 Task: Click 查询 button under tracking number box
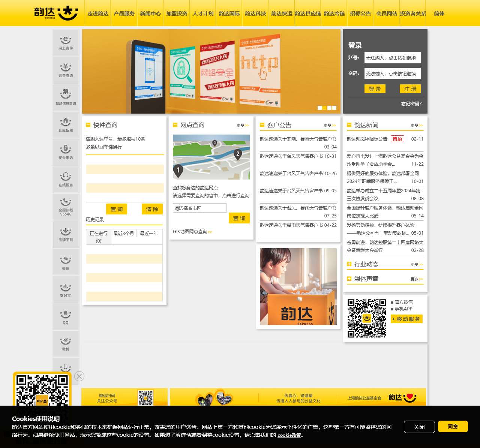pos(117,209)
